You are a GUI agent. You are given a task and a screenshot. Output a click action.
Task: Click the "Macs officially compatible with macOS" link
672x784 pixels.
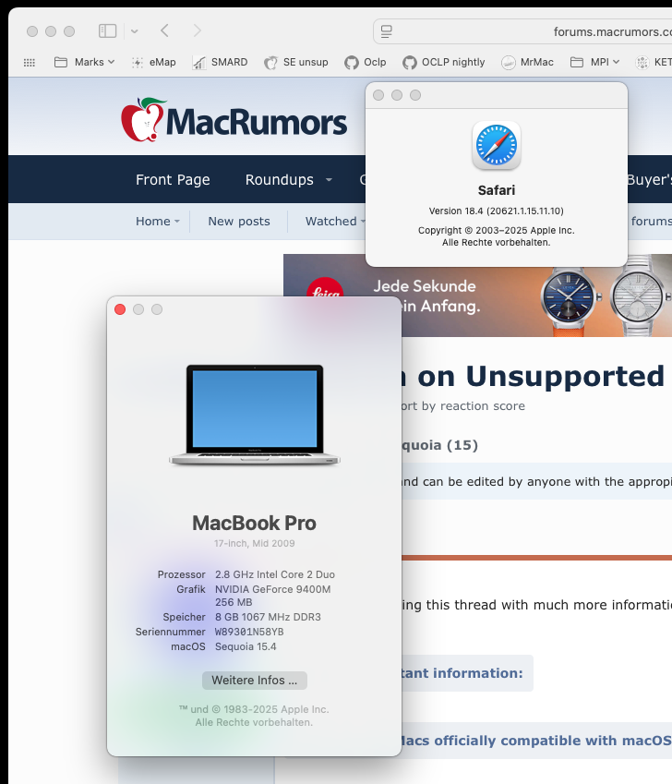pos(536,741)
